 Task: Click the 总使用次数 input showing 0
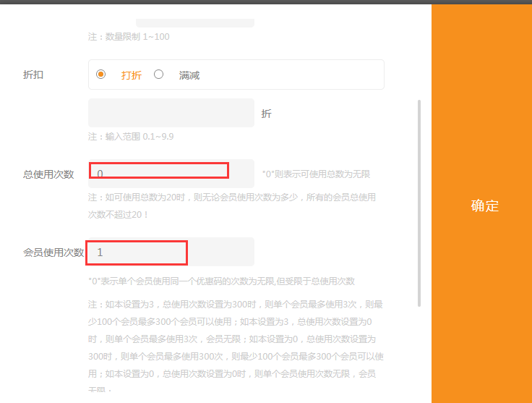coord(171,174)
